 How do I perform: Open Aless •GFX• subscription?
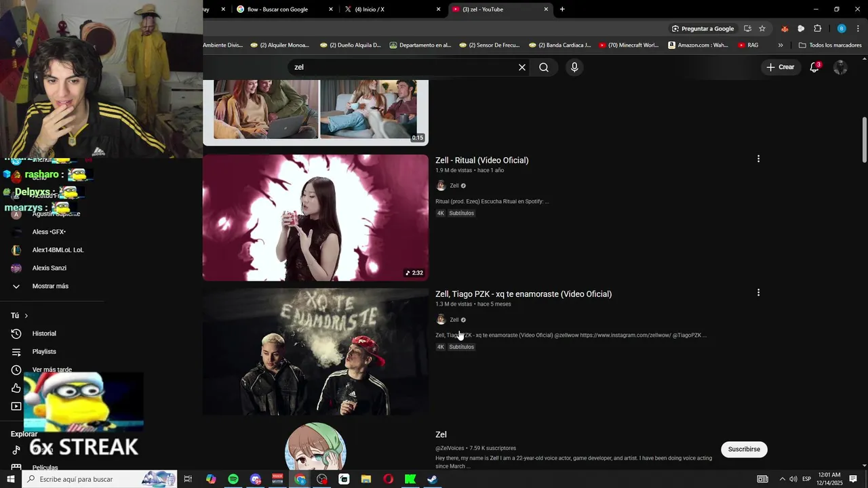tap(49, 232)
